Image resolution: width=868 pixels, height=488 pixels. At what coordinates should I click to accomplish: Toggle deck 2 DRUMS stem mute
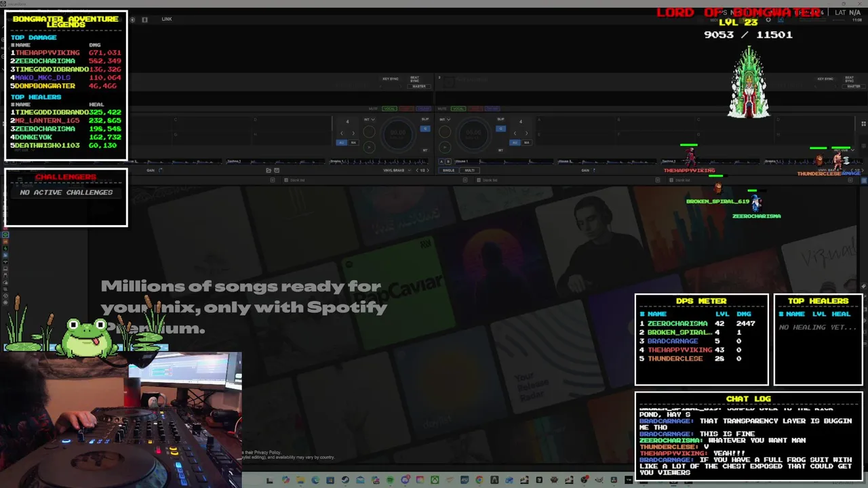pyautogui.click(x=492, y=108)
